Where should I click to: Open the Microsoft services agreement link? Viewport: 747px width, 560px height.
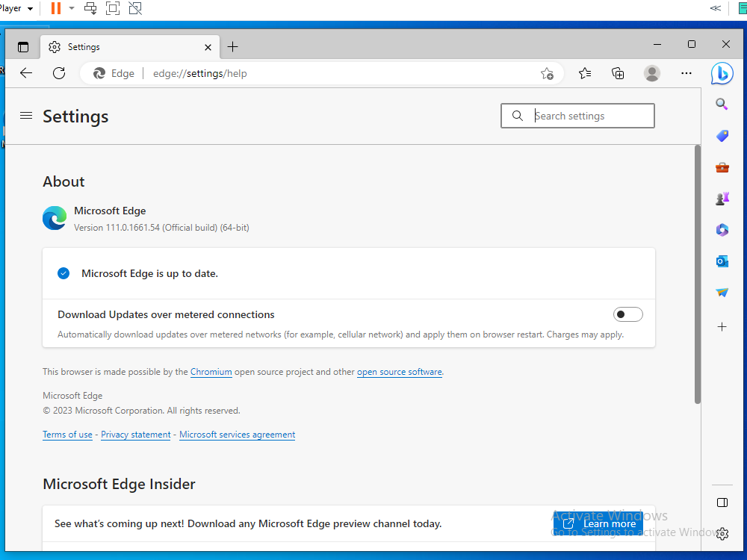(x=237, y=435)
